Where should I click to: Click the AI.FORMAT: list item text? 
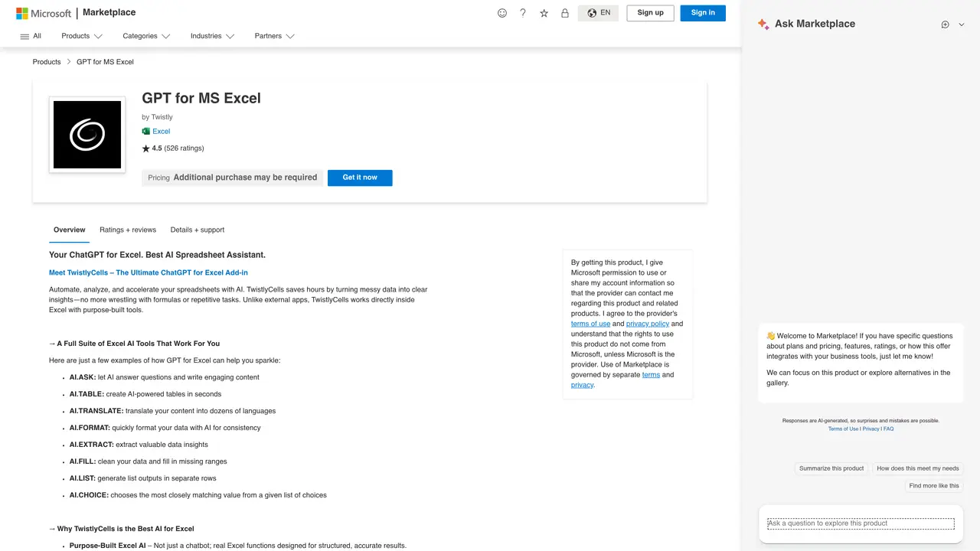tap(165, 428)
